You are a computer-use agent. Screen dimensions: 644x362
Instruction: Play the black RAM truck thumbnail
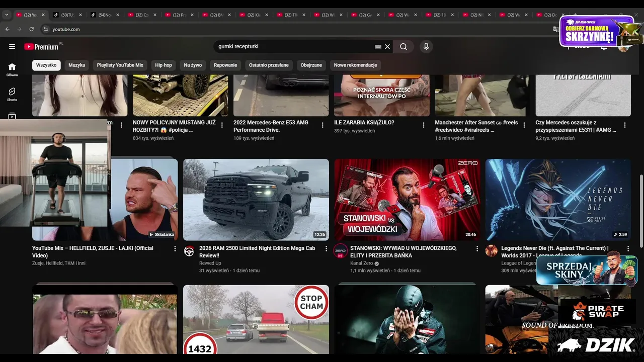click(x=256, y=200)
